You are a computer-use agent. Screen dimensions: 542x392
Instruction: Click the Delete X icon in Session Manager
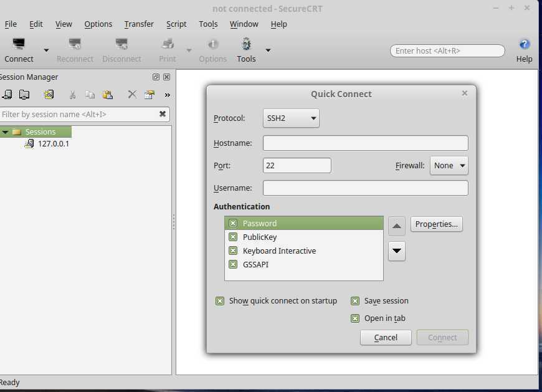tap(132, 94)
